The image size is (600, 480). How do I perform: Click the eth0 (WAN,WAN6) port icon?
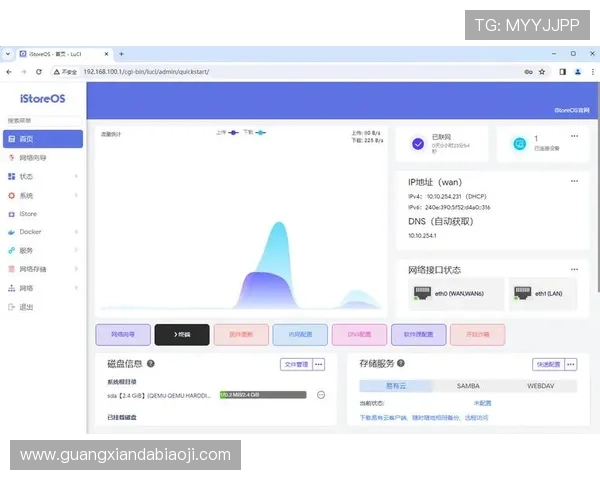coord(422,293)
